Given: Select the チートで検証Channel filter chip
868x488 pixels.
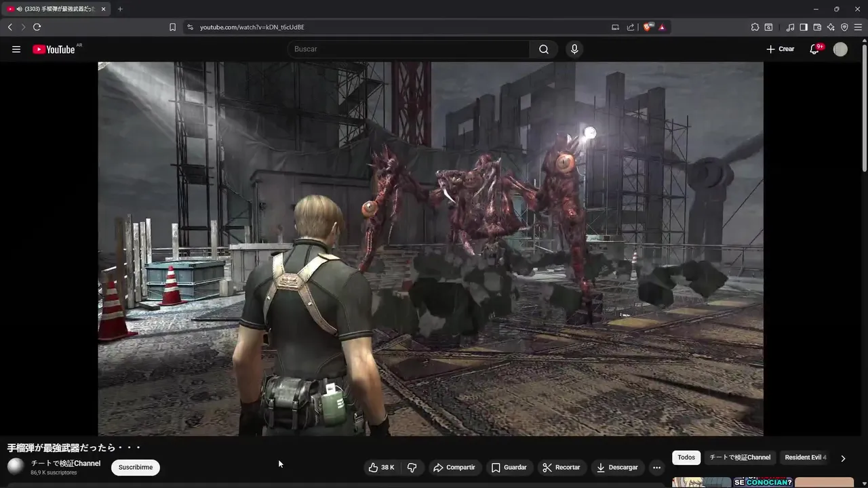Looking at the screenshot, I should point(740,457).
